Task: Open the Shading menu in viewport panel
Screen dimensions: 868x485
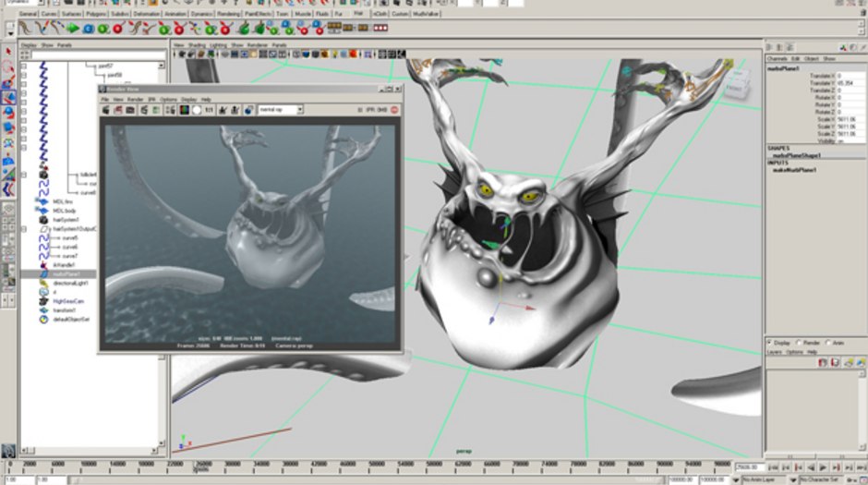Action: coord(197,45)
